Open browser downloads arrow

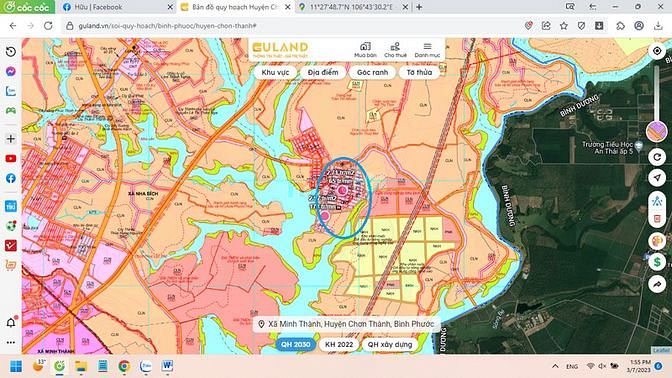(658, 26)
